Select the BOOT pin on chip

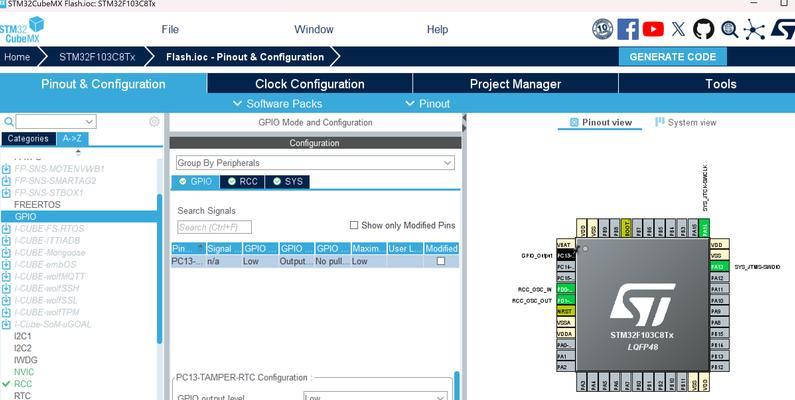point(626,228)
